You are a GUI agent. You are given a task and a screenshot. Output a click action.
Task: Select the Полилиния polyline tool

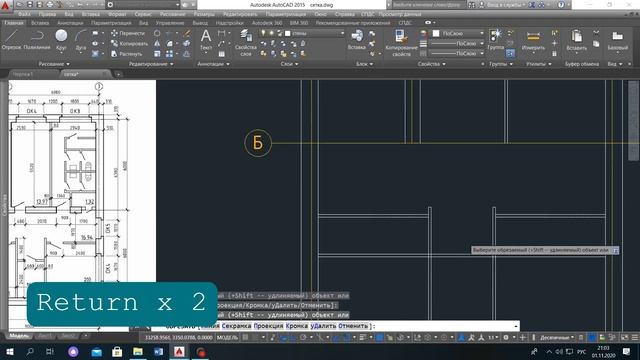(37, 40)
